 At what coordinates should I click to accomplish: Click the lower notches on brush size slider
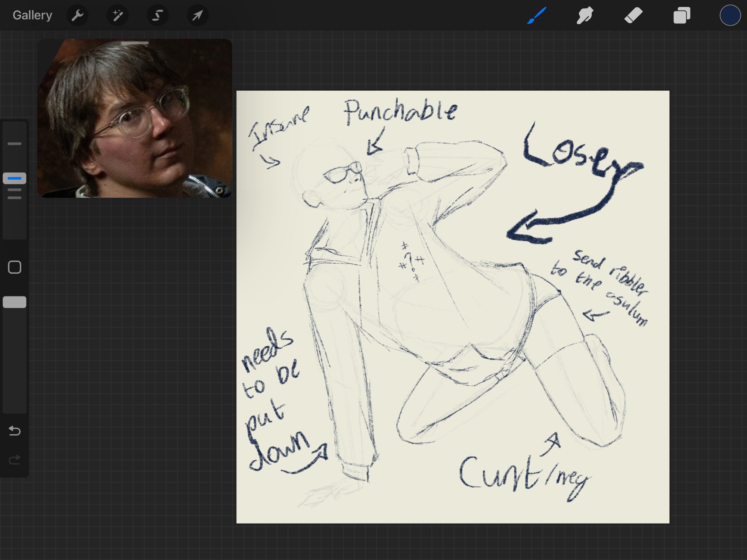15,194
